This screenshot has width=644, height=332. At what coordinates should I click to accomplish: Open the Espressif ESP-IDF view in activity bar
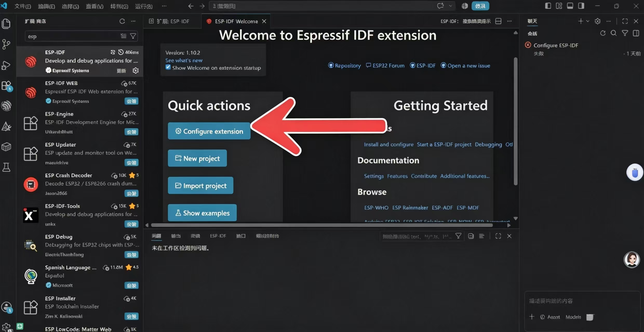[x=6, y=106]
